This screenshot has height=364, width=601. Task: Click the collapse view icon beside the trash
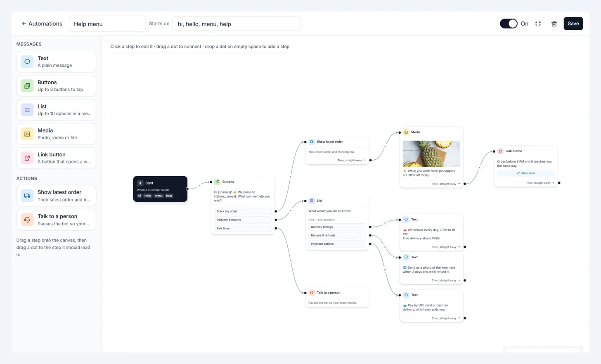tap(538, 24)
